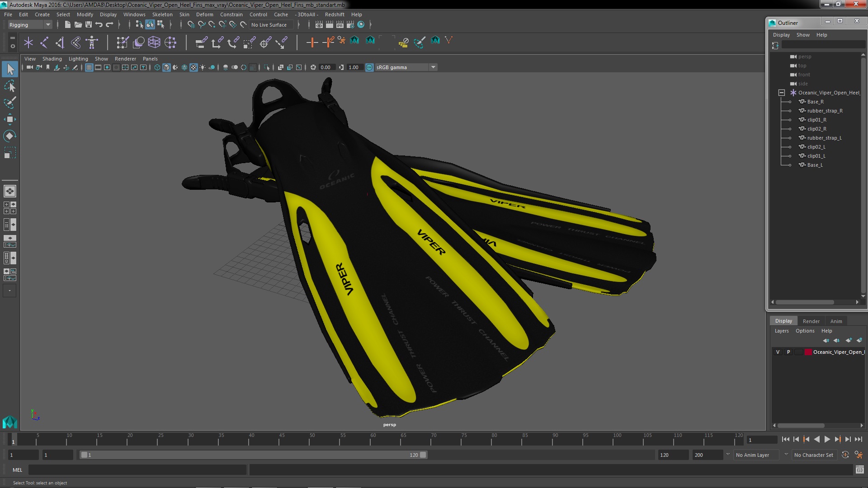
Task: Save the scene with disk icon
Action: pyautogui.click(x=89, y=25)
